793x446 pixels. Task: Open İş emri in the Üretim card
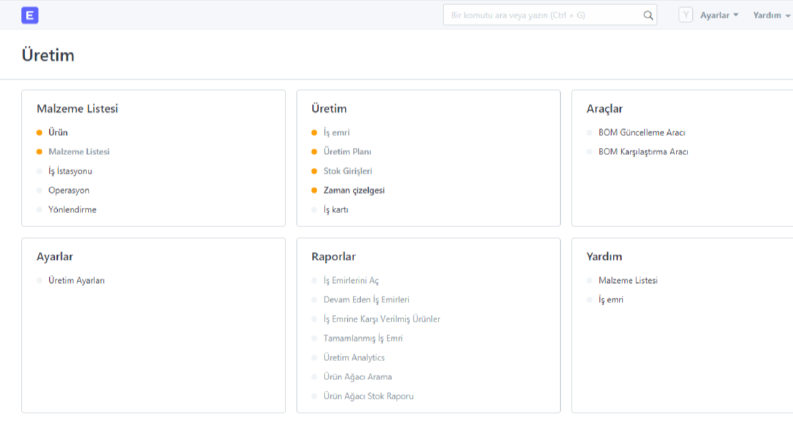(336, 132)
